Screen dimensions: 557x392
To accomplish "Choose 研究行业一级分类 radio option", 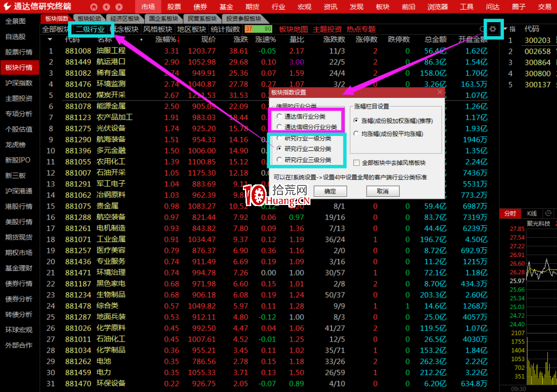I will (279, 138).
